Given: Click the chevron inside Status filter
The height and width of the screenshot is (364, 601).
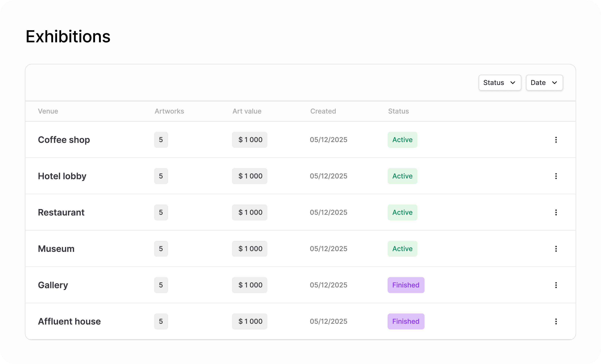Looking at the screenshot, I should tap(513, 83).
